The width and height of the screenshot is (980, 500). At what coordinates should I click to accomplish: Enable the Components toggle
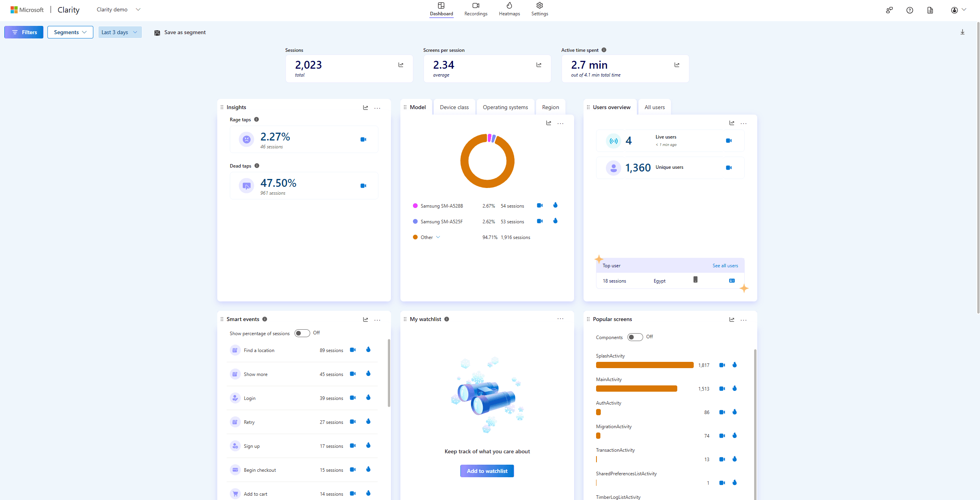[x=635, y=337]
